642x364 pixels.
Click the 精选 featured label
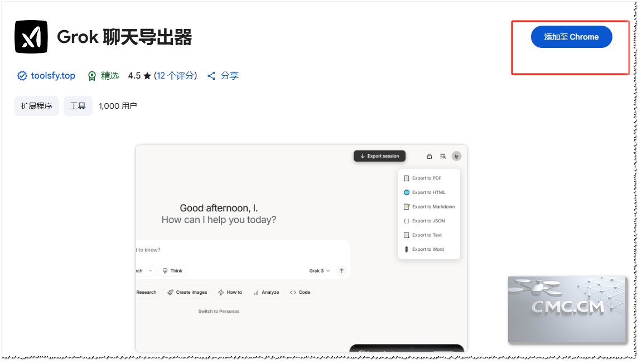coord(110,76)
